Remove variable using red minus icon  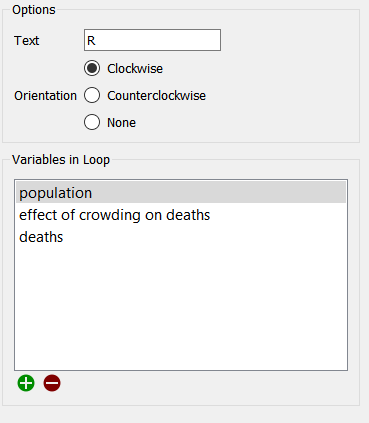pos(52,383)
